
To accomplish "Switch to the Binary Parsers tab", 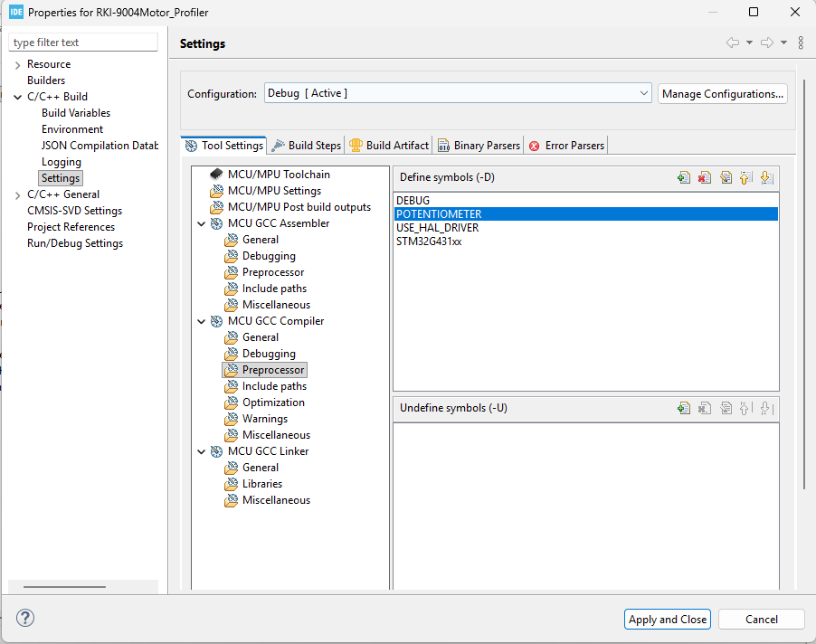I will coord(479,146).
